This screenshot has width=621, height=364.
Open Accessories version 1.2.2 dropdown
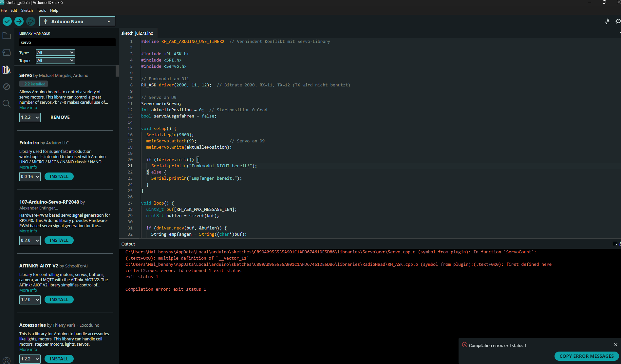pyautogui.click(x=30, y=359)
